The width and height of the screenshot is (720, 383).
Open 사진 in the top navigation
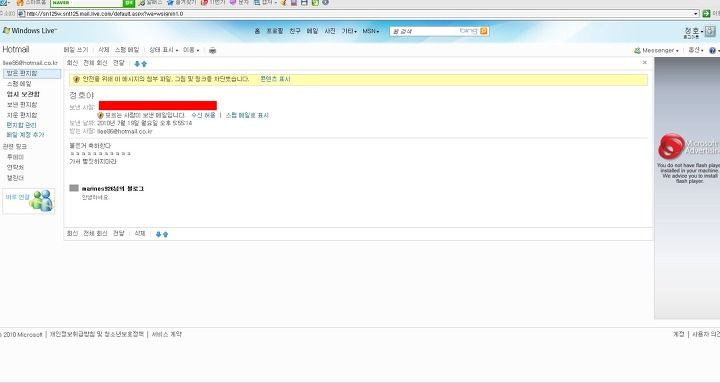pyautogui.click(x=330, y=31)
